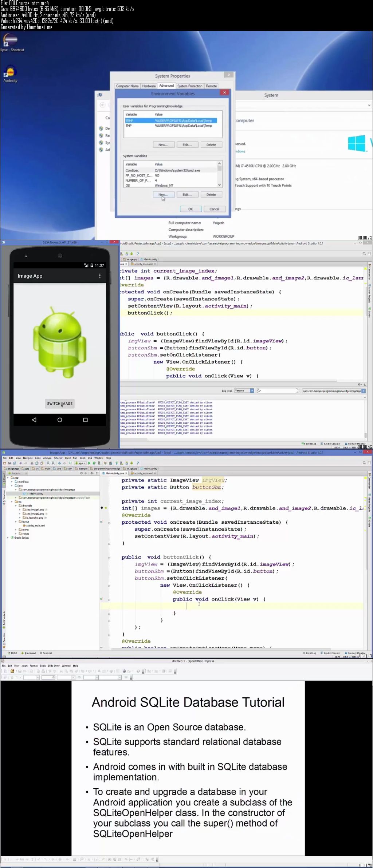This screenshot has height=868, width=373.
Task: Open the Image App overflow three-dot menu
Action: click(100, 276)
